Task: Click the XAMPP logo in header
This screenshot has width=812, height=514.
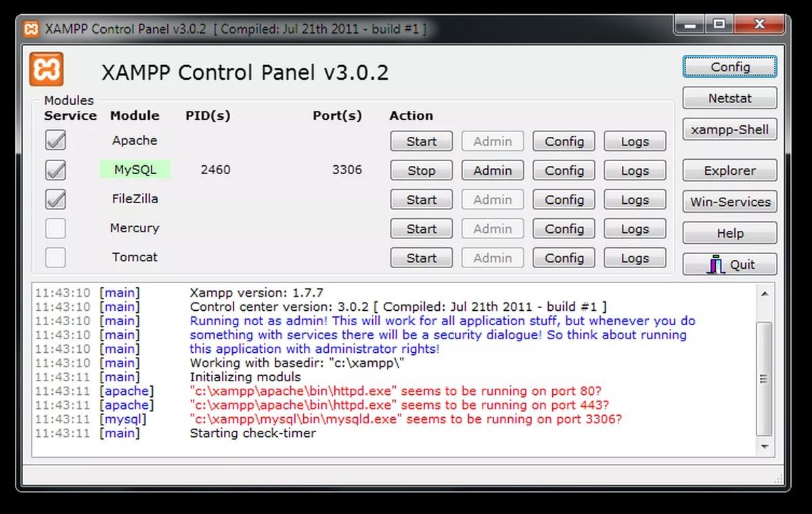Action: click(46, 70)
